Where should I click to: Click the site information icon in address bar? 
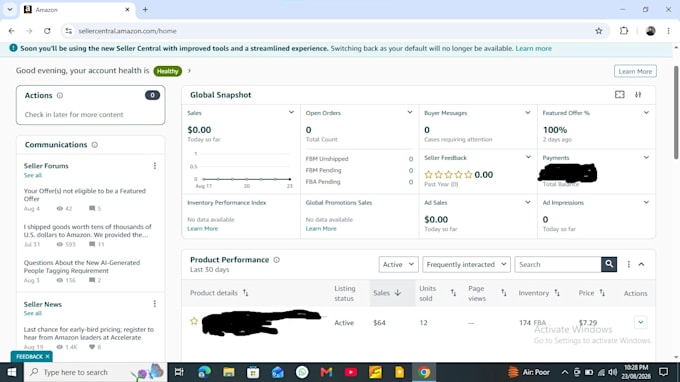coord(69,31)
